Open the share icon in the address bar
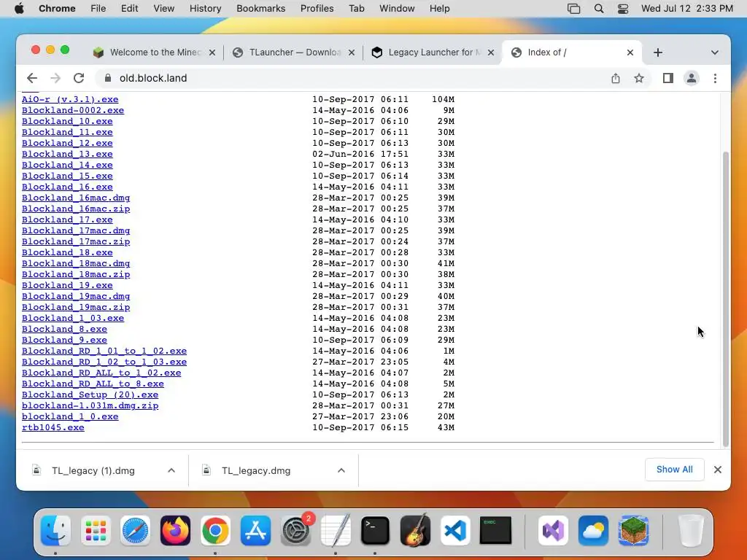747x560 pixels. (x=616, y=78)
